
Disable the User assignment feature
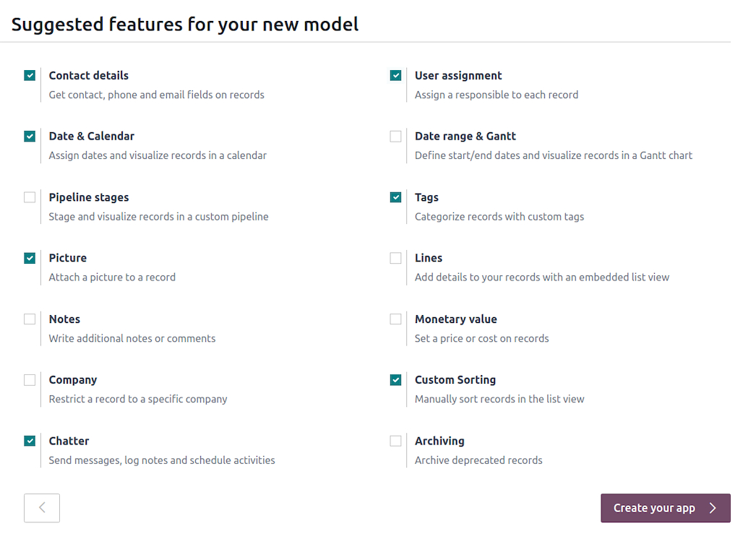tap(396, 75)
